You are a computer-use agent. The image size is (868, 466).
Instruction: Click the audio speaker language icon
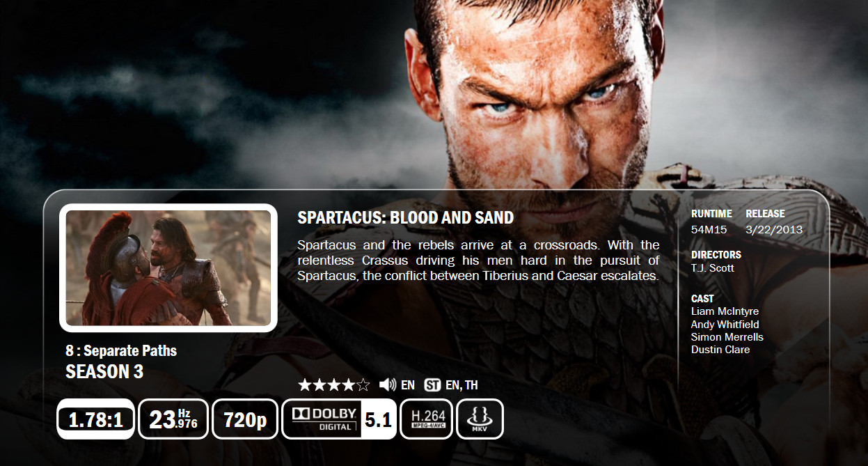pyautogui.click(x=387, y=385)
